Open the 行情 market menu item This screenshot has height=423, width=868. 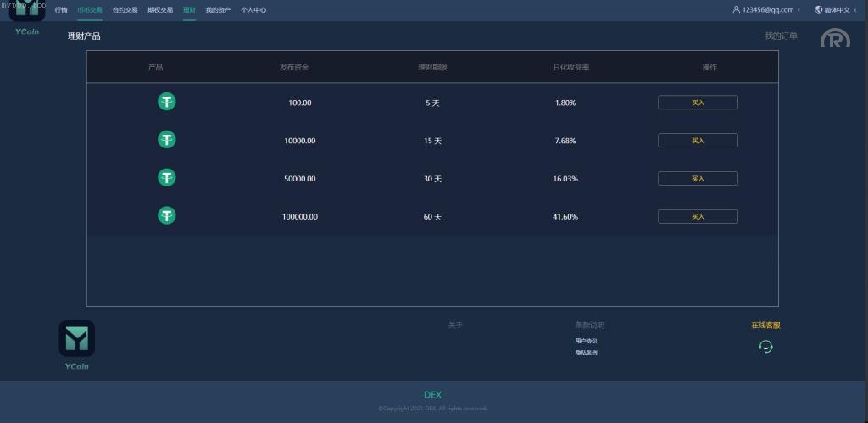point(61,10)
